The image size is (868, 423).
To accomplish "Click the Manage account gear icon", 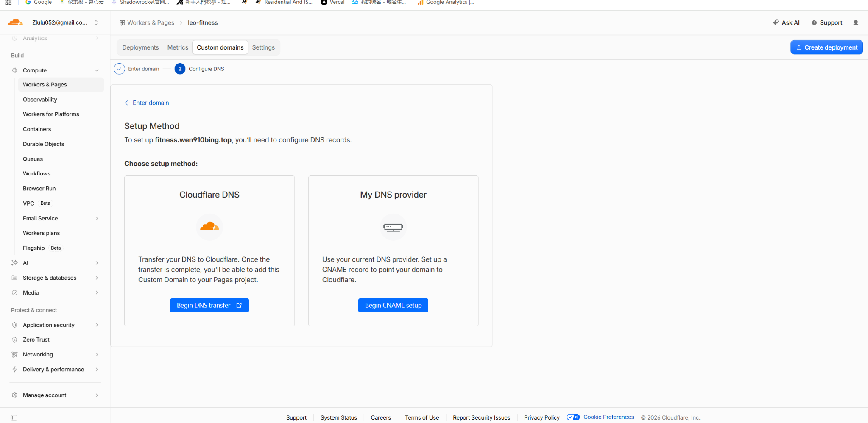I will 14,395.
